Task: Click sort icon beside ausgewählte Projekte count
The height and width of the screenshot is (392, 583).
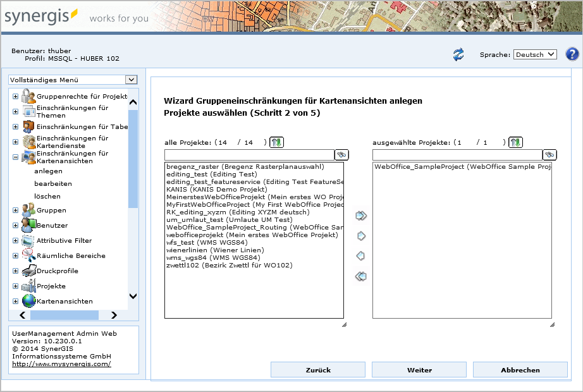Action: pyautogui.click(x=516, y=142)
